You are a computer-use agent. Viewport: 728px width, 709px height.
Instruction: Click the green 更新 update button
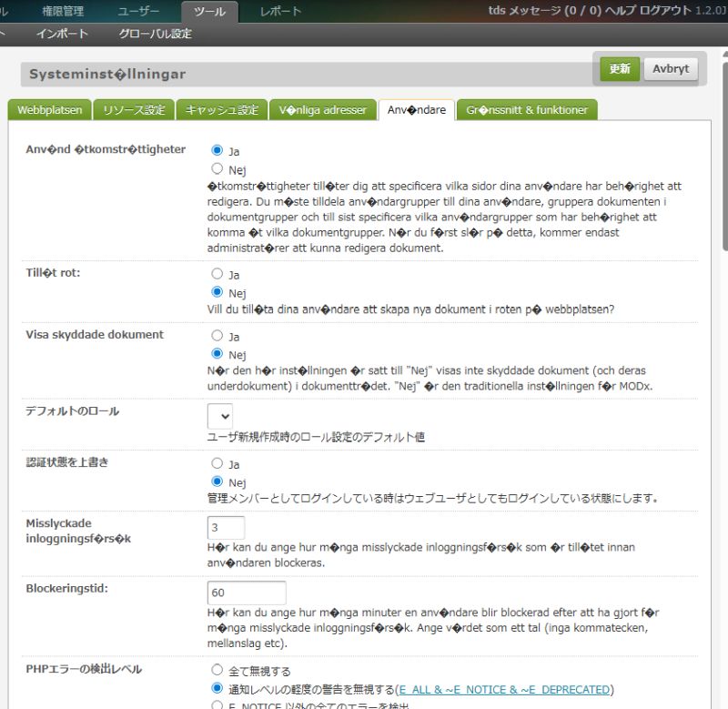[x=620, y=69]
